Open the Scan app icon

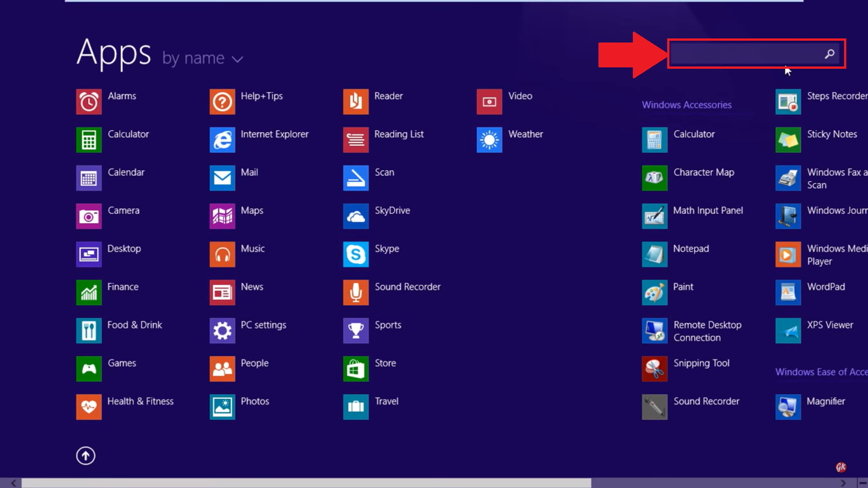click(356, 178)
